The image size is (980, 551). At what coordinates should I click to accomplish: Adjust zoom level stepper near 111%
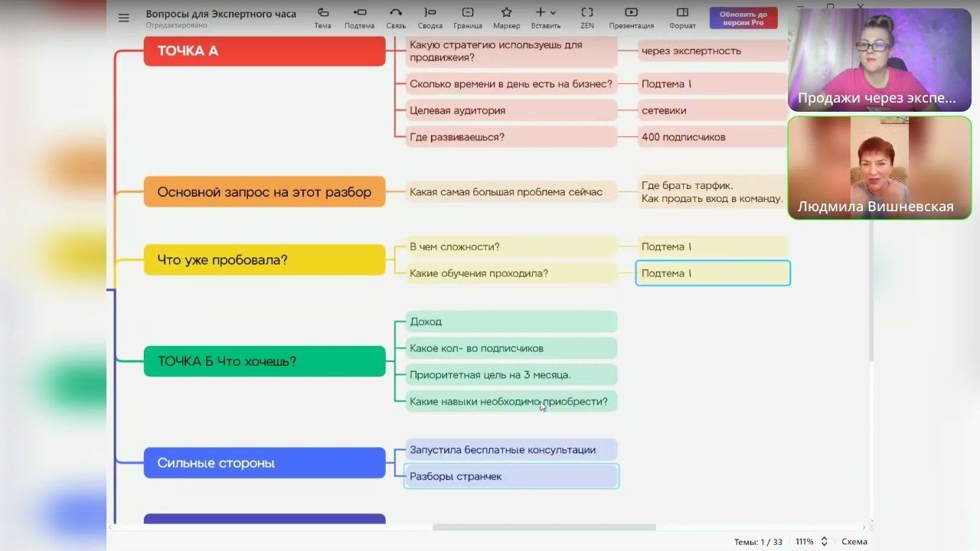(x=824, y=542)
